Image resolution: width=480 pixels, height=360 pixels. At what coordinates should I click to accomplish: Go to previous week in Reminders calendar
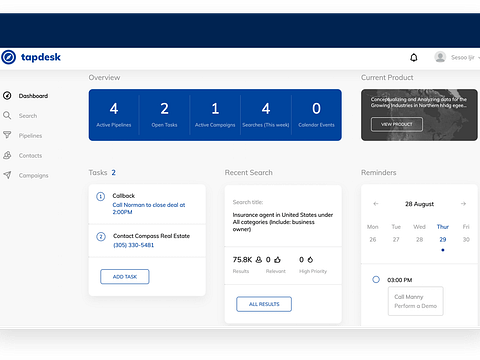coord(376,203)
